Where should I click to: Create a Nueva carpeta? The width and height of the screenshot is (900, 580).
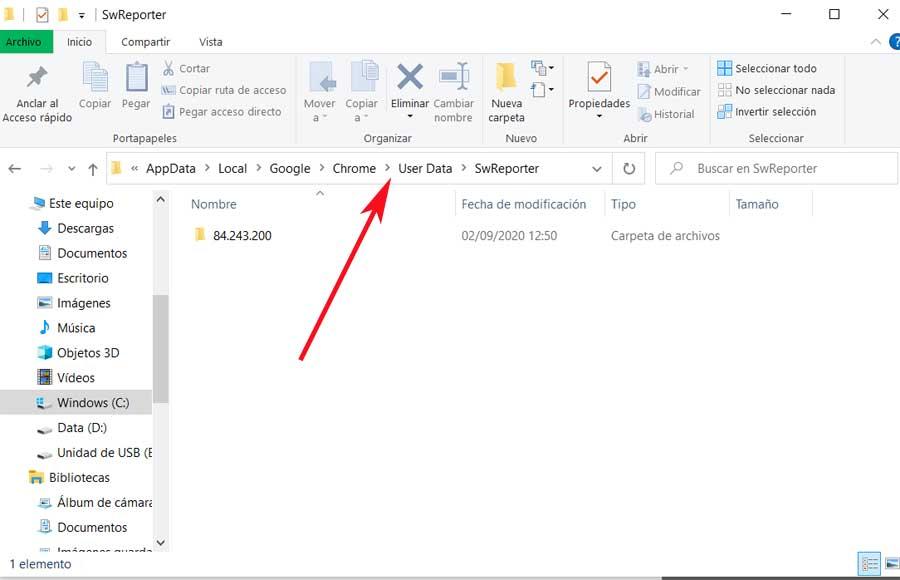(x=506, y=92)
